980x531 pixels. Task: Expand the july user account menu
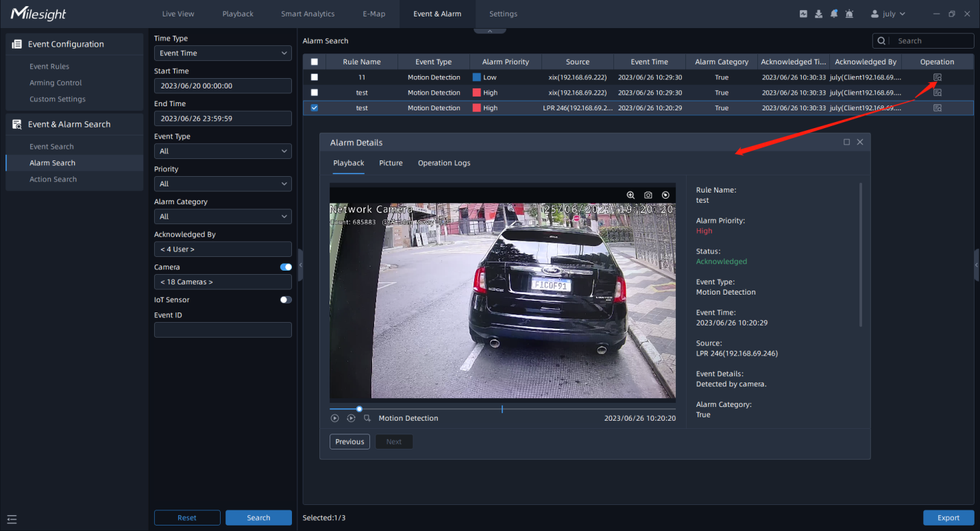click(888, 14)
